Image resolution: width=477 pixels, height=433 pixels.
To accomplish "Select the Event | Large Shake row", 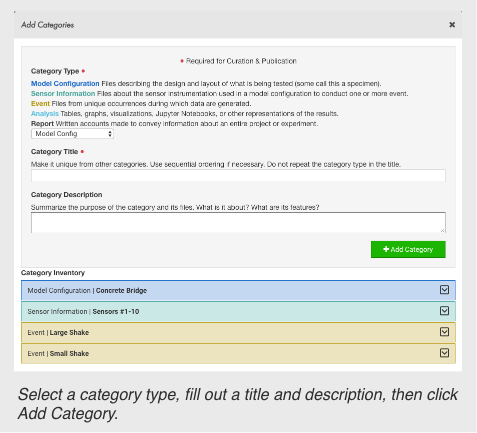I will click(x=238, y=332).
